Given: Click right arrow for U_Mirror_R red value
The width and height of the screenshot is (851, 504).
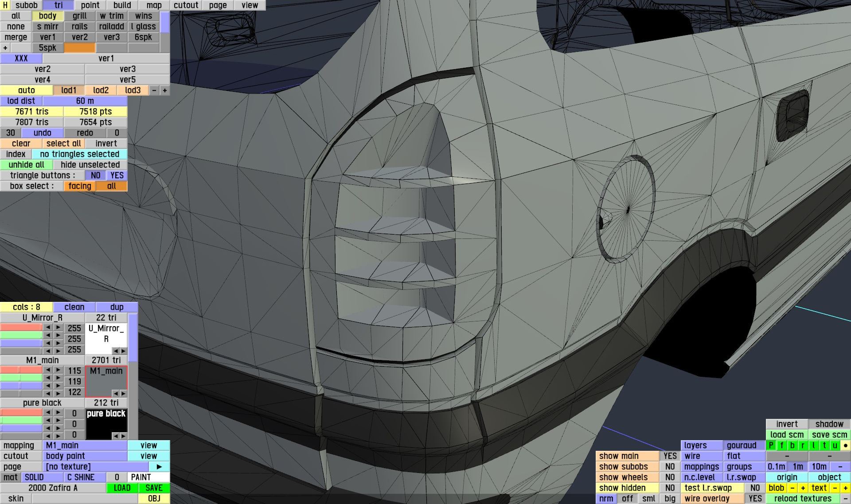Looking at the screenshot, I should (x=59, y=328).
